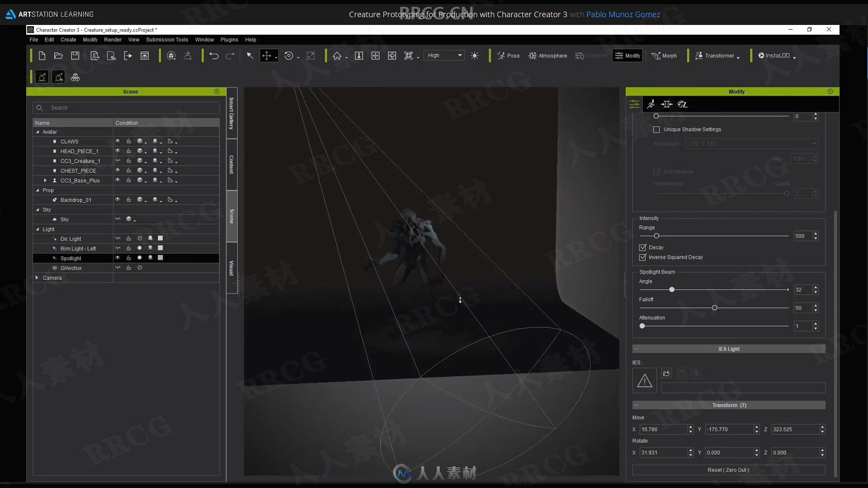Open the High quality dropdown
This screenshot has width=868, height=488.
(x=444, y=55)
